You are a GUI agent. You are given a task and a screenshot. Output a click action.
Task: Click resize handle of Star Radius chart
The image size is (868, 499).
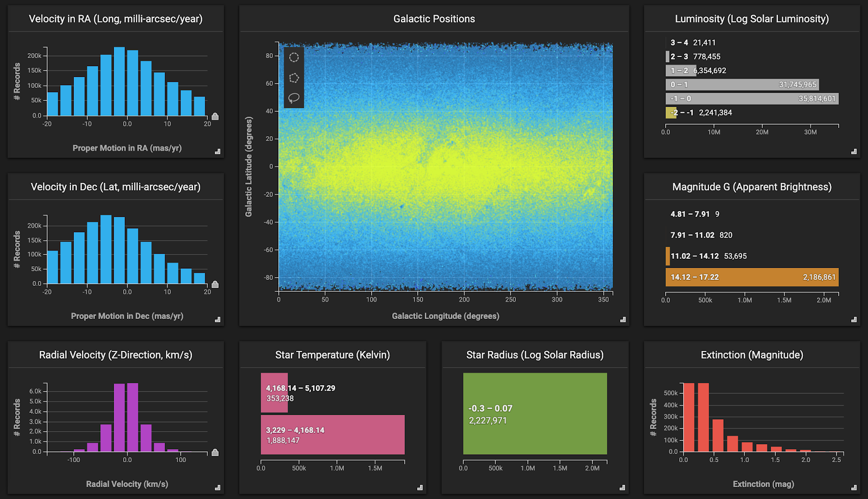[622, 488]
